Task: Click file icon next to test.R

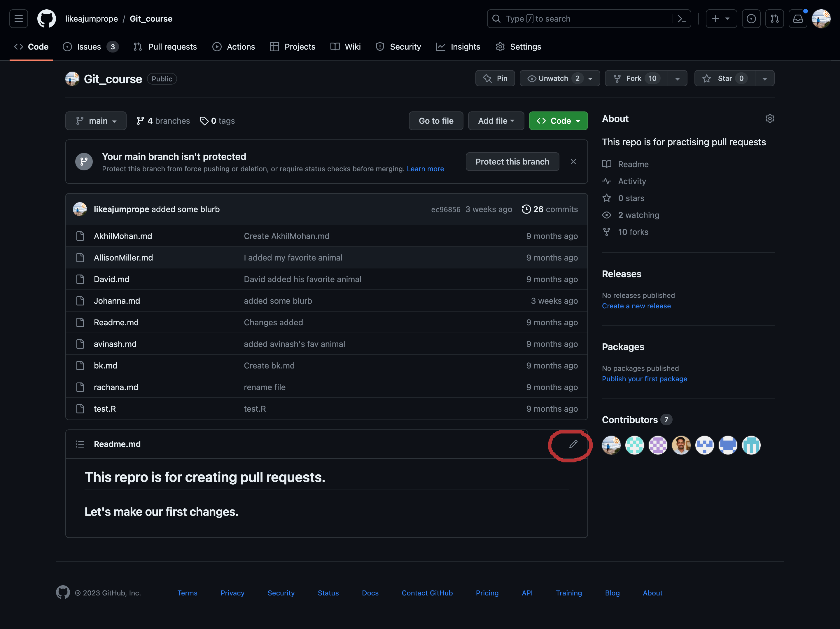Action: point(80,409)
